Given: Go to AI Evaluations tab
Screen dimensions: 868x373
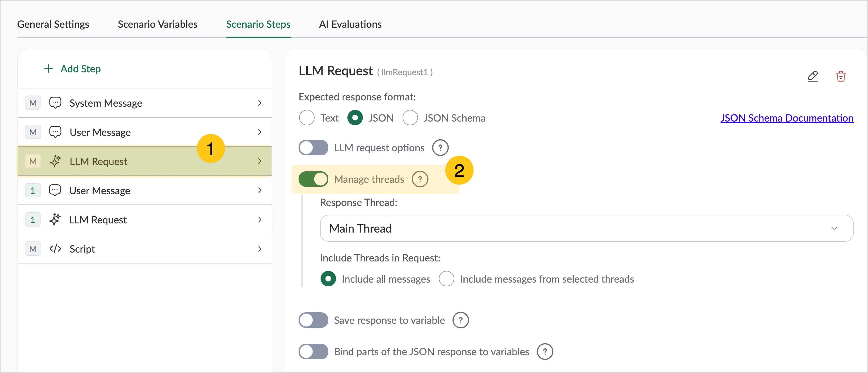Looking at the screenshot, I should click(x=350, y=24).
